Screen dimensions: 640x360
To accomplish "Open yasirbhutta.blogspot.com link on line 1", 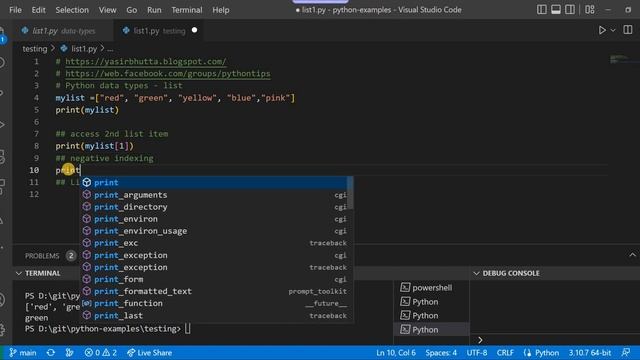I will coord(146,62).
